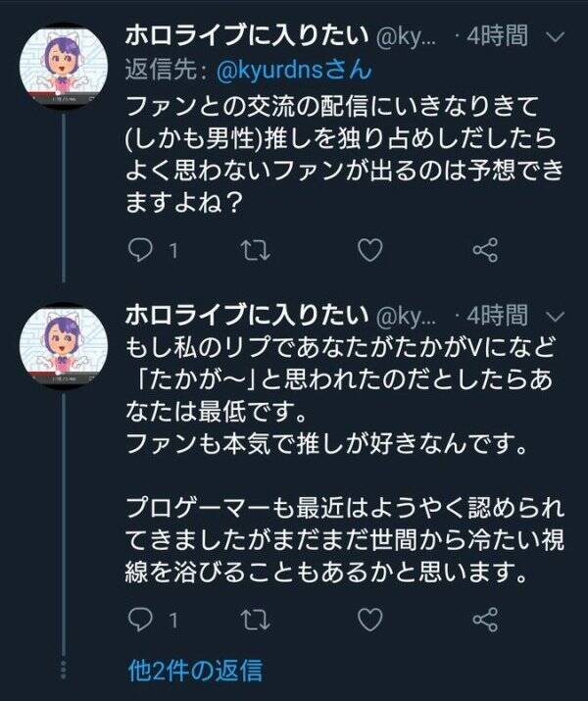Open second tweet author's profile avatar

pyautogui.click(x=65, y=345)
